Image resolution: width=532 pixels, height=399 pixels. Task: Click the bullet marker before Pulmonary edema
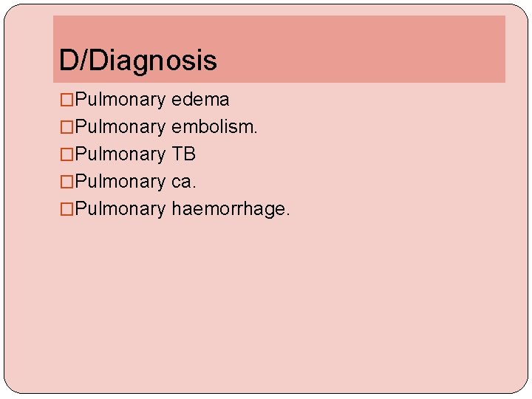[66, 100]
